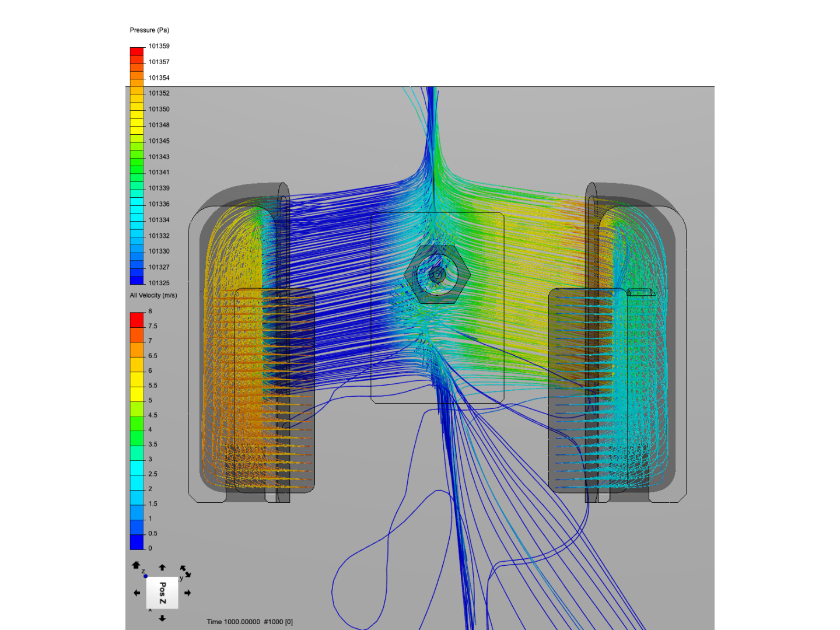Viewport: 840px width, 630px height.
Task: Click the All Velocity (m/s) legend title
Action: pyautogui.click(x=153, y=295)
